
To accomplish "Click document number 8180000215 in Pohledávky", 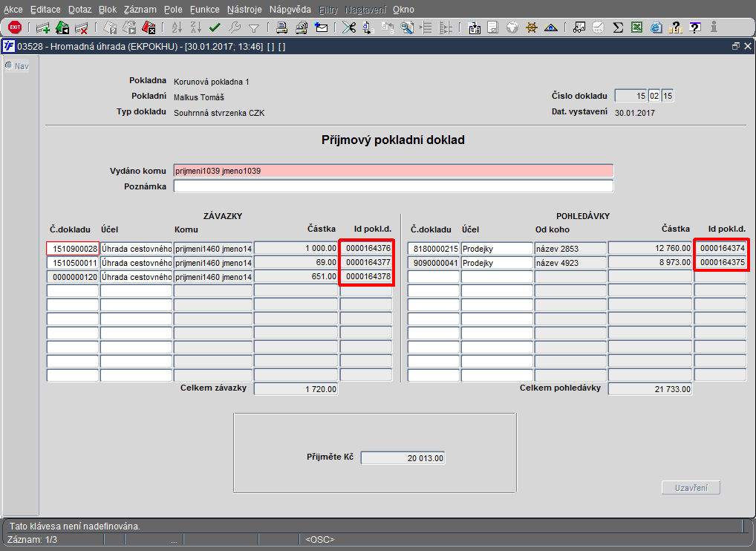I will [x=434, y=249].
